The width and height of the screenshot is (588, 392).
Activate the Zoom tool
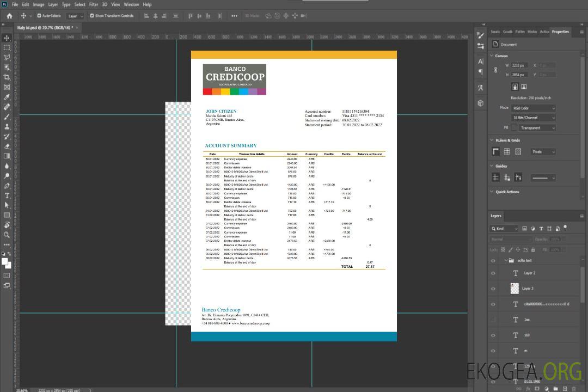pyautogui.click(x=7, y=235)
